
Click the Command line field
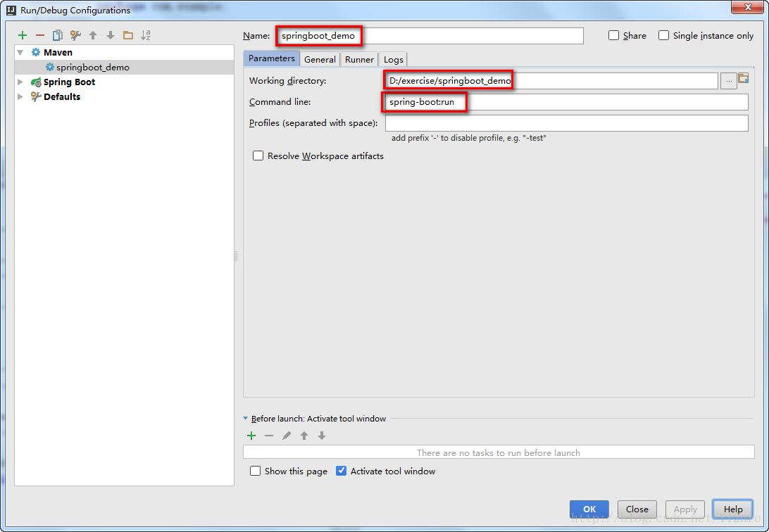567,102
